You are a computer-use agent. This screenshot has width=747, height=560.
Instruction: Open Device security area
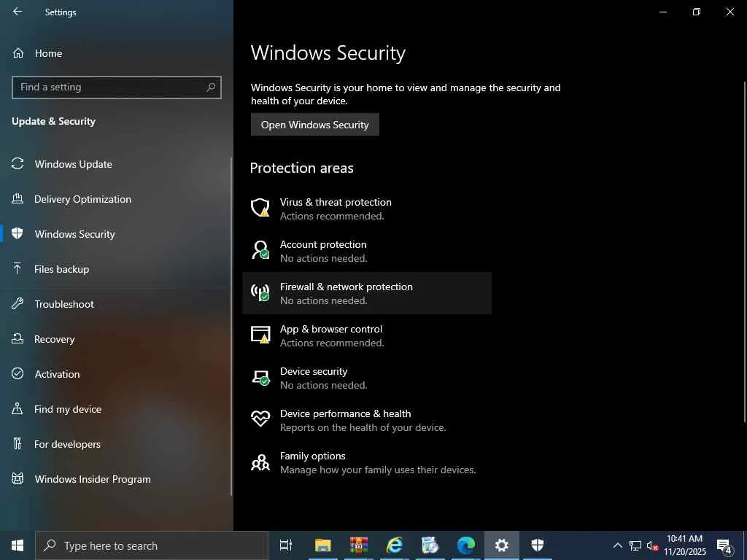pyautogui.click(x=367, y=378)
